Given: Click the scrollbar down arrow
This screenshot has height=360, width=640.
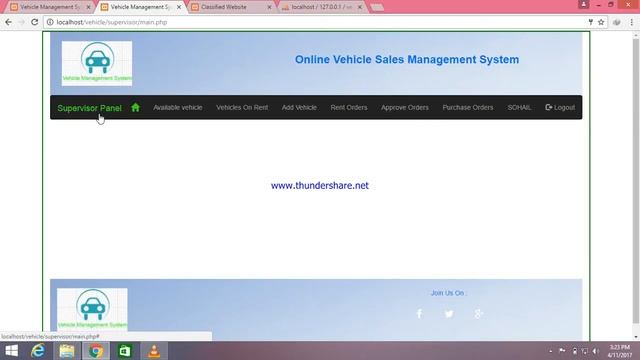Looking at the screenshot, I should tap(636, 337).
